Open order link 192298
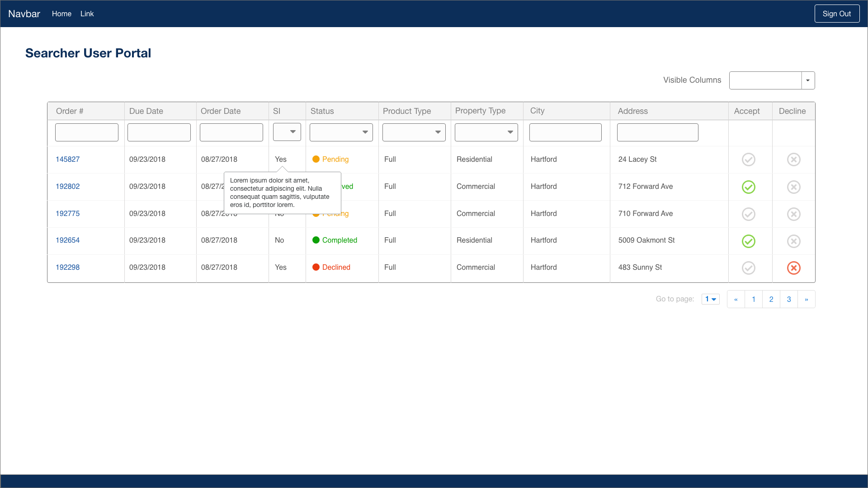 point(67,267)
